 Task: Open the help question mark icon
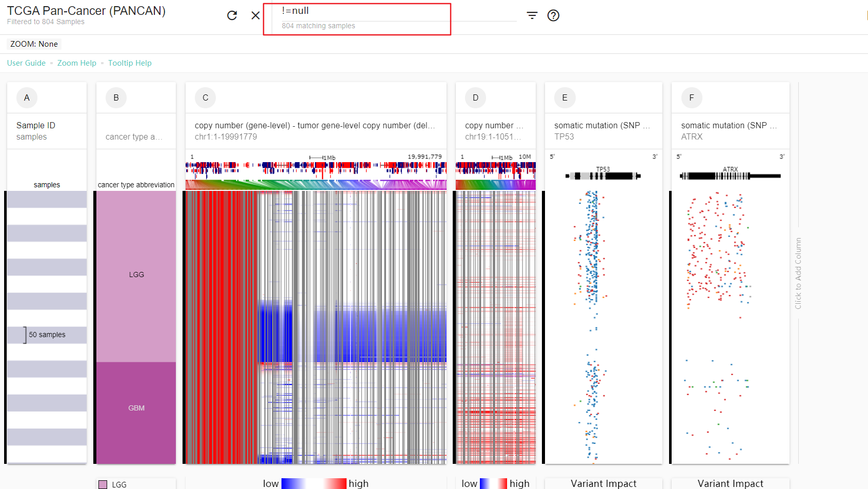tap(553, 15)
